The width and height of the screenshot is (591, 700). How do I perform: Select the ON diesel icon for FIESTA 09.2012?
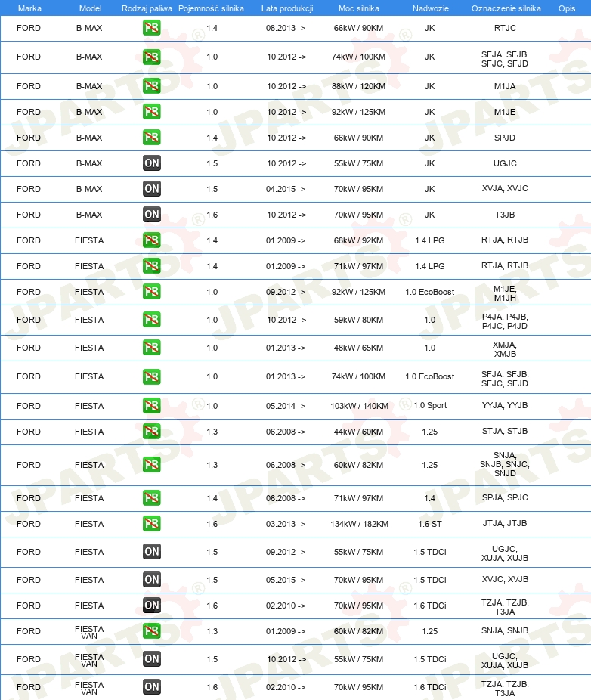coord(152,552)
